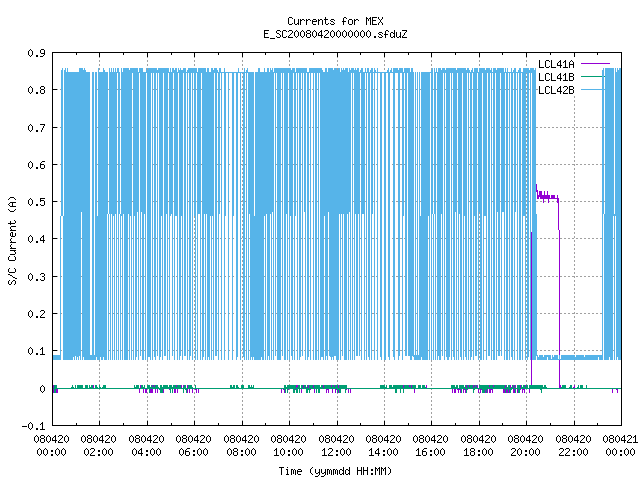Select the filename E_SC20080420000000.sfduZ subtitle
This screenshot has height=480, width=640.
coord(335,34)
